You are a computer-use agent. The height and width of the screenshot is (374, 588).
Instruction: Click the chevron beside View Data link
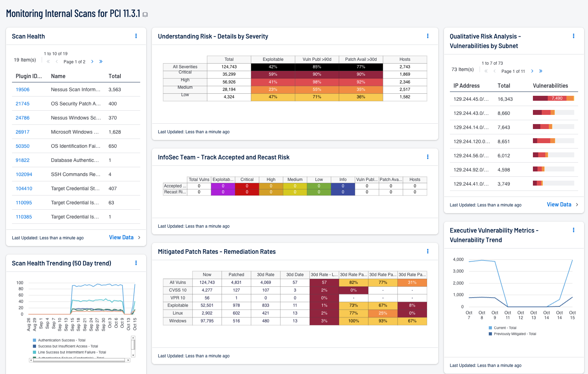[x=139, y=237]
